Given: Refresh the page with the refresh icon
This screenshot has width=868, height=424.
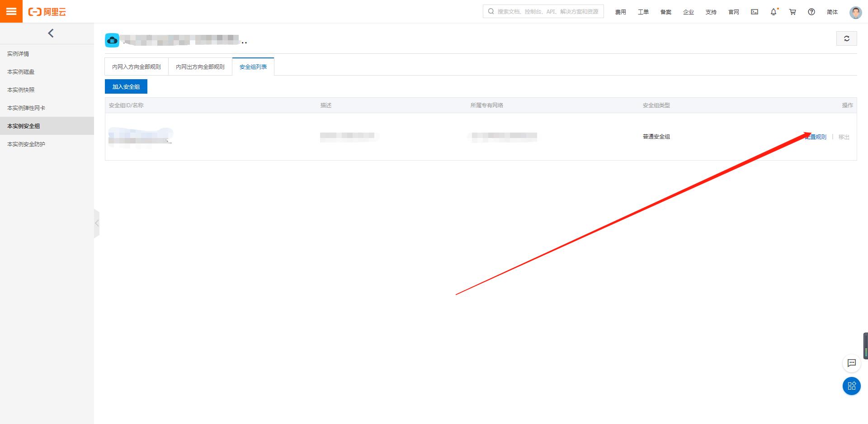Looking at the screenshot, I should pyautogui.click(x=846, y=39).
